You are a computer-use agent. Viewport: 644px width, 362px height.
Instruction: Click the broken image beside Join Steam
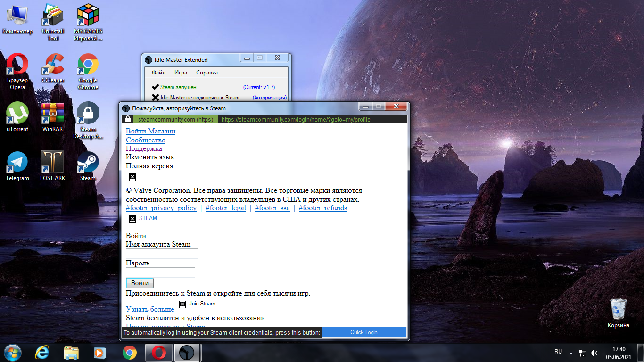(x=182, y=304)
